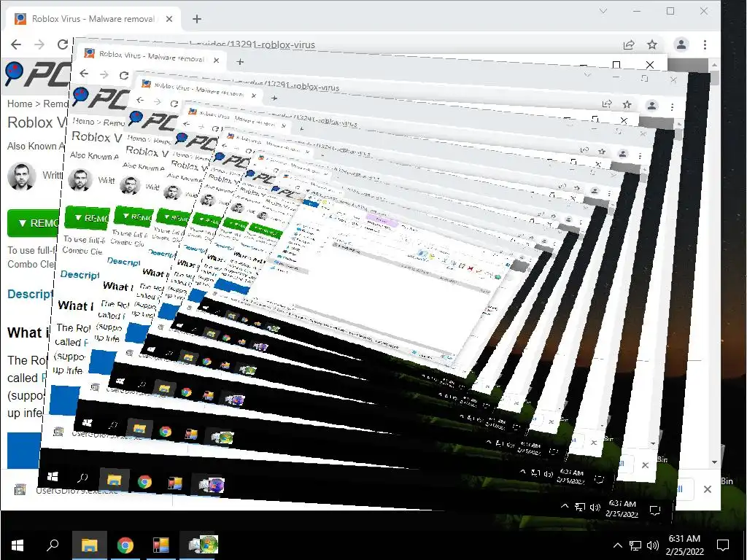Close the outermost download bar
The image size is (747, 560).
708,489
